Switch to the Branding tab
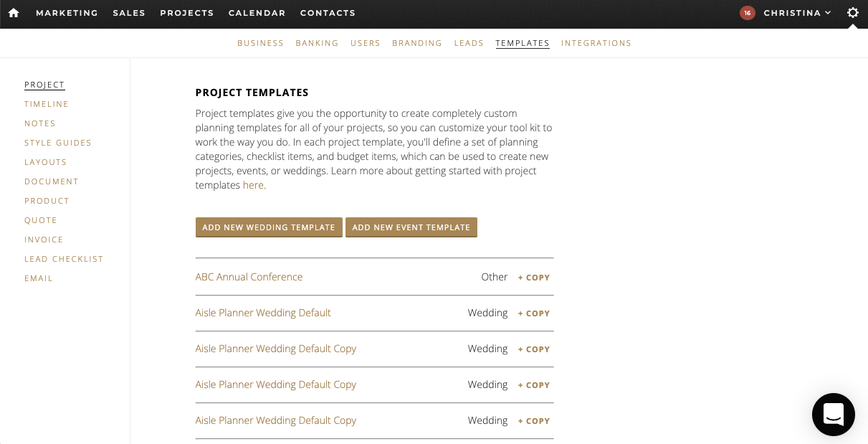The height and width of the screenshot is (444, 868). point(417,43)
